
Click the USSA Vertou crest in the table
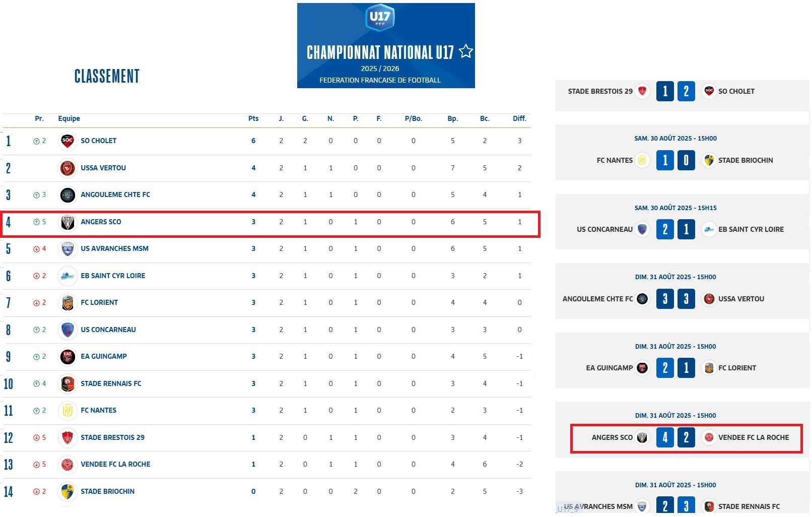[x=67, y=168]
